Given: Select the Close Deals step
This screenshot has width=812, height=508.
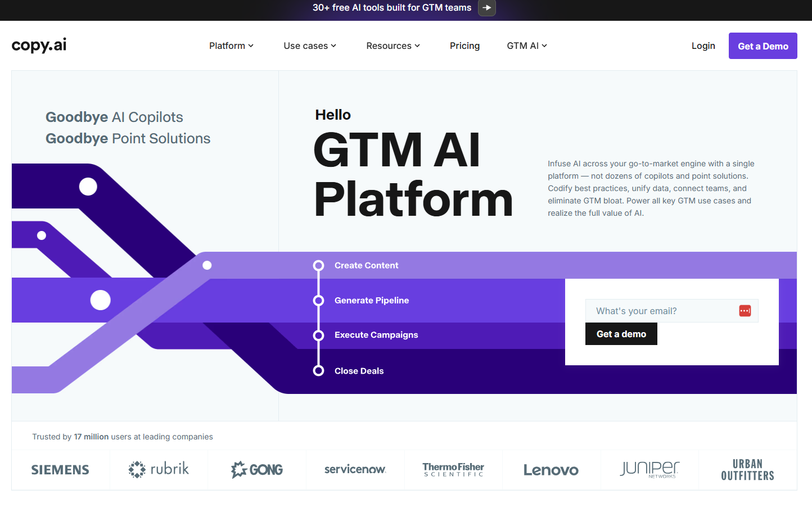Looking at the screenshot, I should tap(359, 371).
